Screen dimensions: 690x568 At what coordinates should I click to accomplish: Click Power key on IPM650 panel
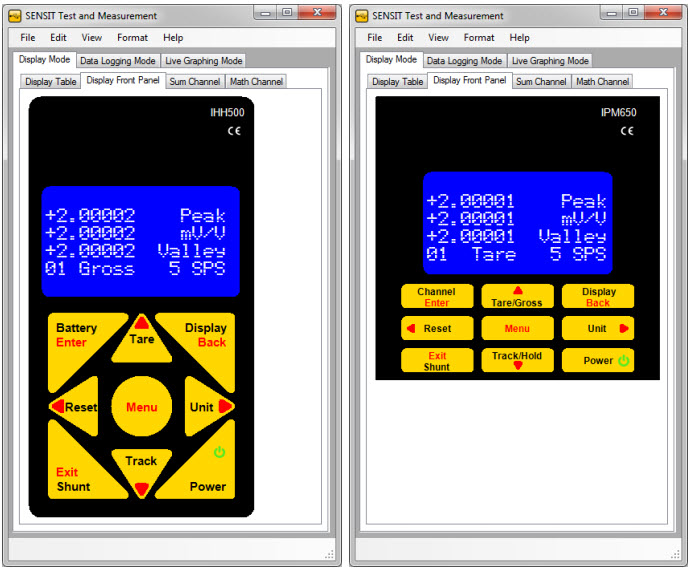click(x=598, y=360)
